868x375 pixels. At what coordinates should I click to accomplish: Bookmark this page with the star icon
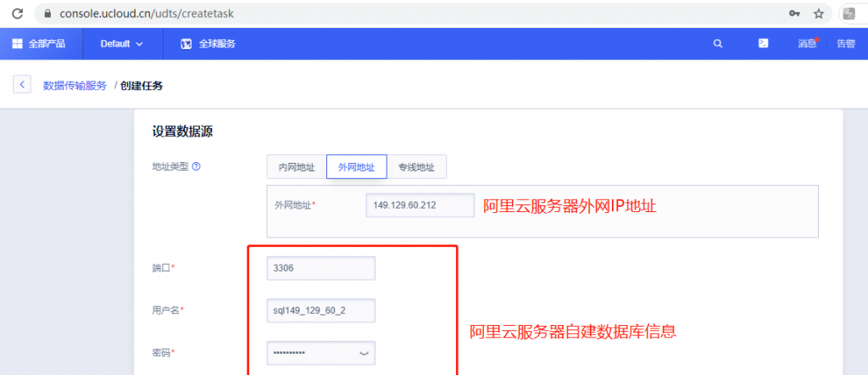pos(819,14)
